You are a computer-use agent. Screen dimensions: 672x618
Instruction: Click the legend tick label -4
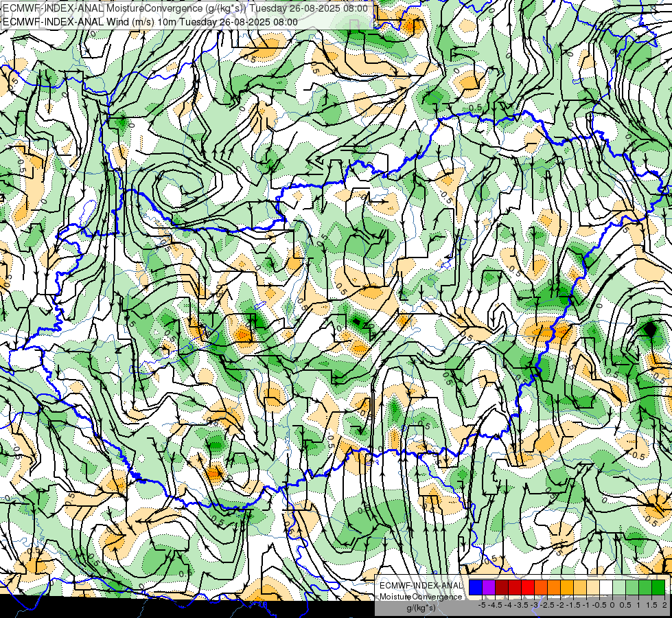tap(508, 605)
